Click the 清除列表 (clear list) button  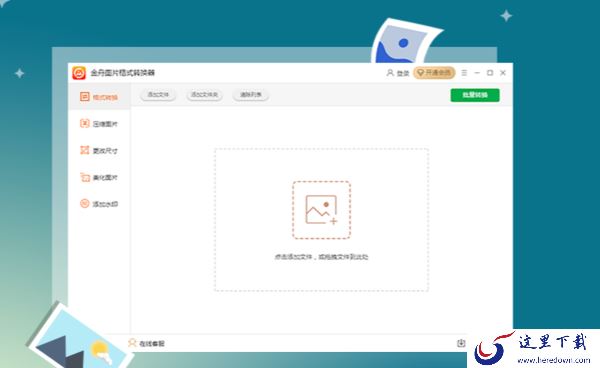(x=251, y=95)
